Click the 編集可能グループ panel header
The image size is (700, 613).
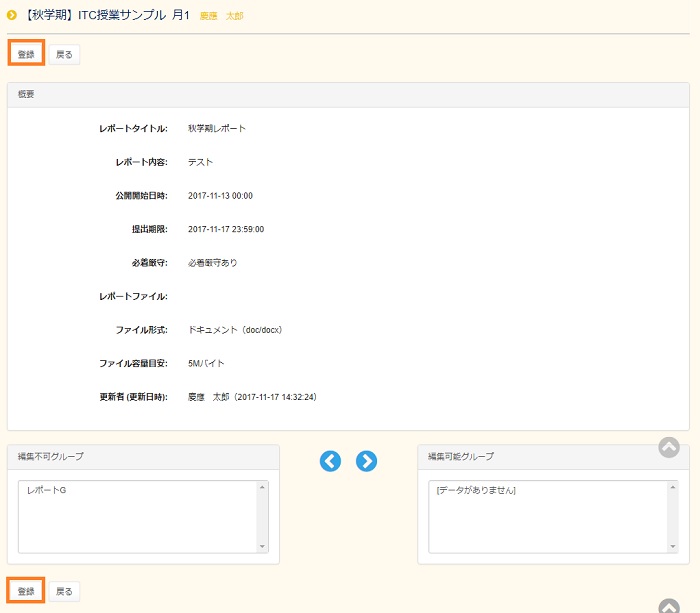553,456
